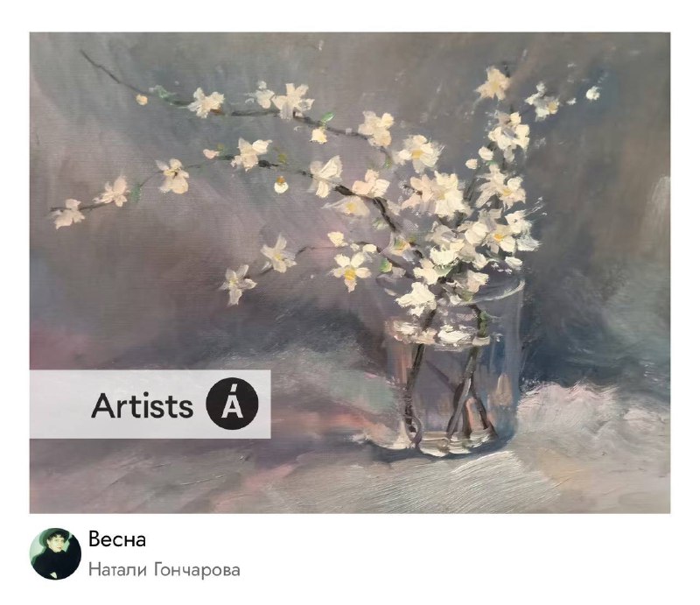
Task: Click the gray Artists banner background
Action: pos(150,405)
